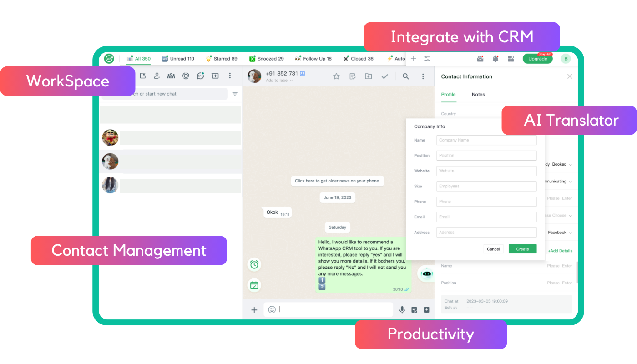Viewport: 637px width, 364px height.
Task: Click the sidebar three-dot menu icon
Action: (x=230, y=76)
